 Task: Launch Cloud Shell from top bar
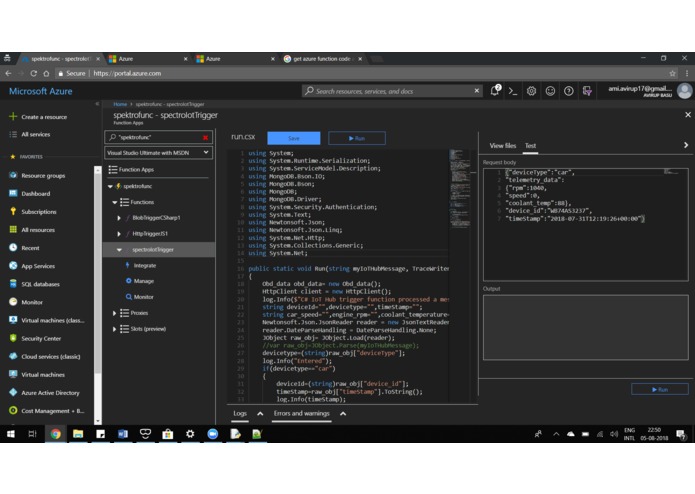coord(513,91)
